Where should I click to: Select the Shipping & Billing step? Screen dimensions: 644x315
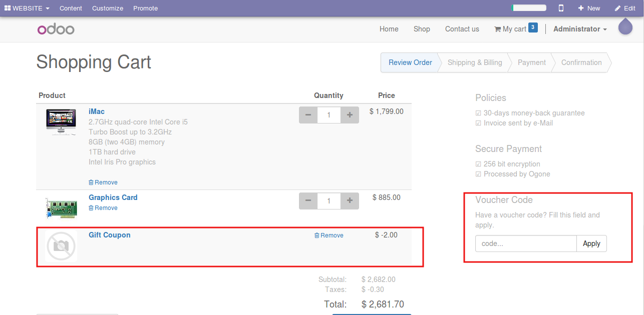475,62
